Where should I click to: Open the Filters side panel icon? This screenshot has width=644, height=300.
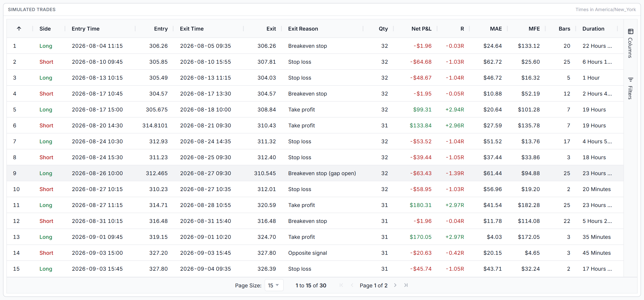pos(631,80)
